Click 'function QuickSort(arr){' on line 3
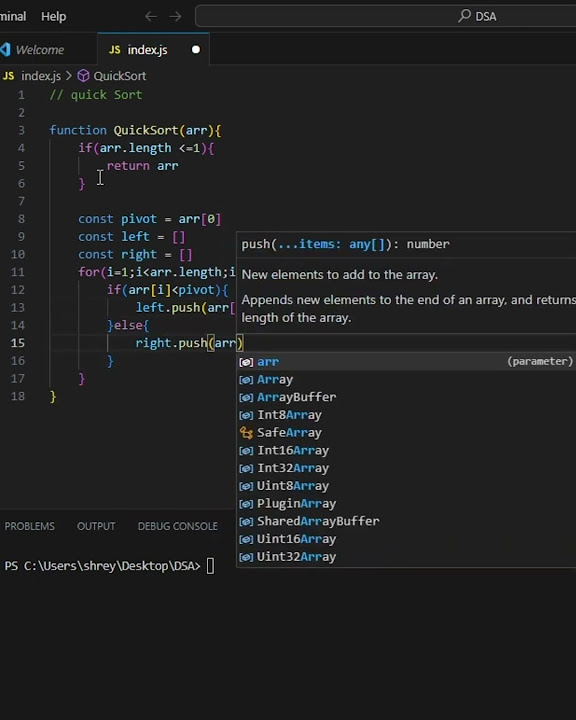Screen dimensions: 576x720 click(x=135, y=130)
